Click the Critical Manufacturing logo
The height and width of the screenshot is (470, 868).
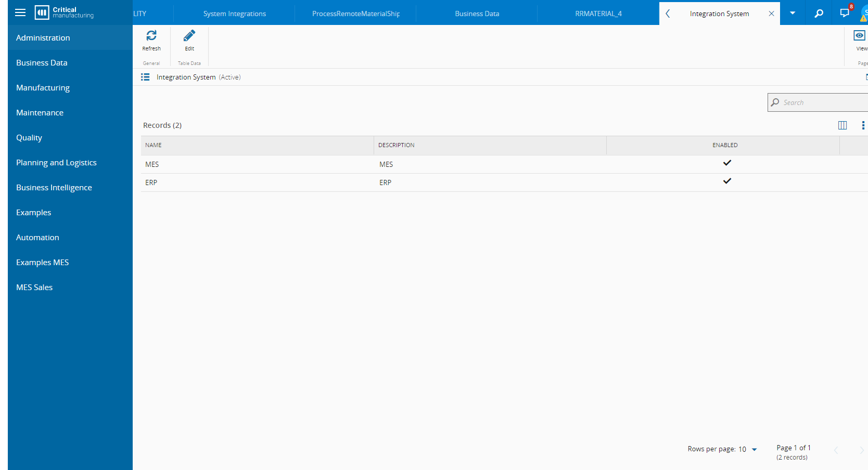[x=64, y=12]
